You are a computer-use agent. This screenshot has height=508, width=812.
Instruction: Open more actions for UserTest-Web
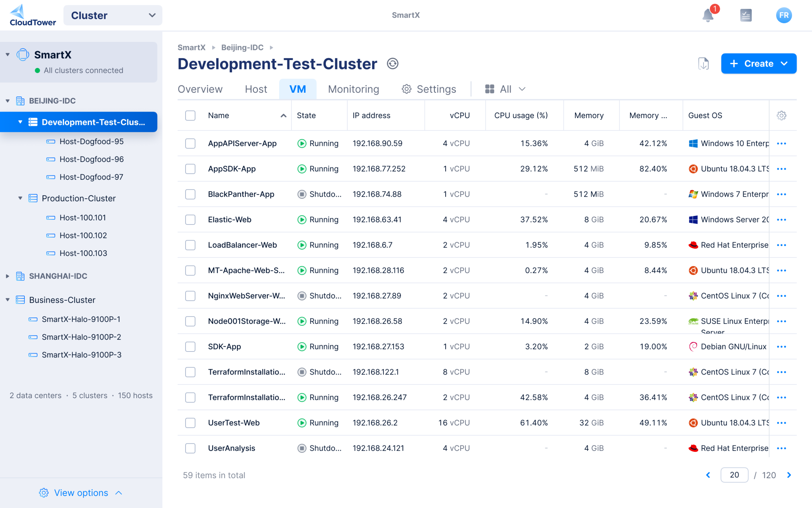coord(782,423)
